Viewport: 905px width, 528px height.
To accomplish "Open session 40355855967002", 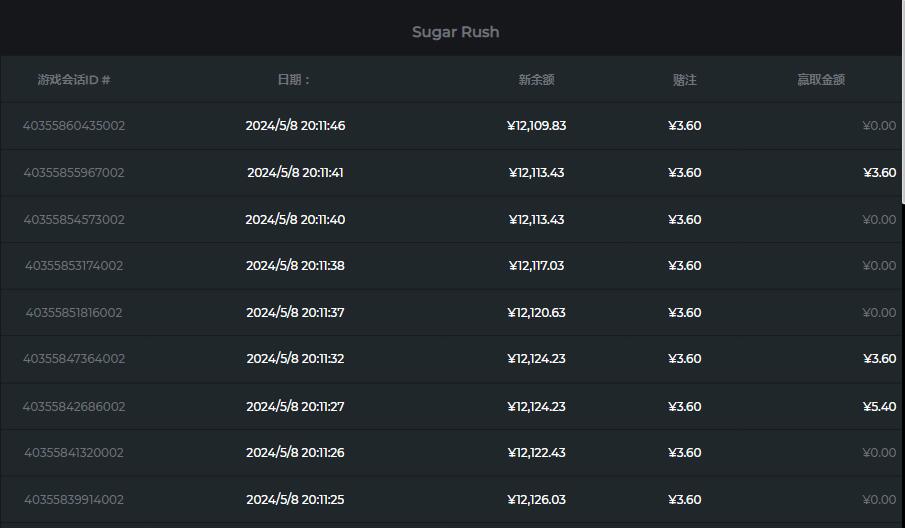I will tap(74, 173).
